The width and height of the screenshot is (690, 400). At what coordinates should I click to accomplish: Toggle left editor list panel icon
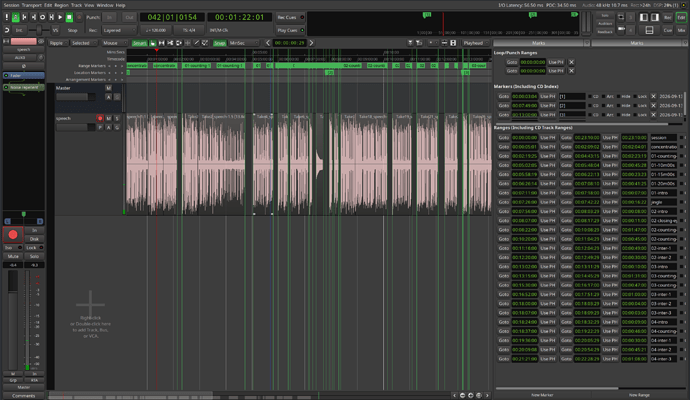click(x=644, y=17)
